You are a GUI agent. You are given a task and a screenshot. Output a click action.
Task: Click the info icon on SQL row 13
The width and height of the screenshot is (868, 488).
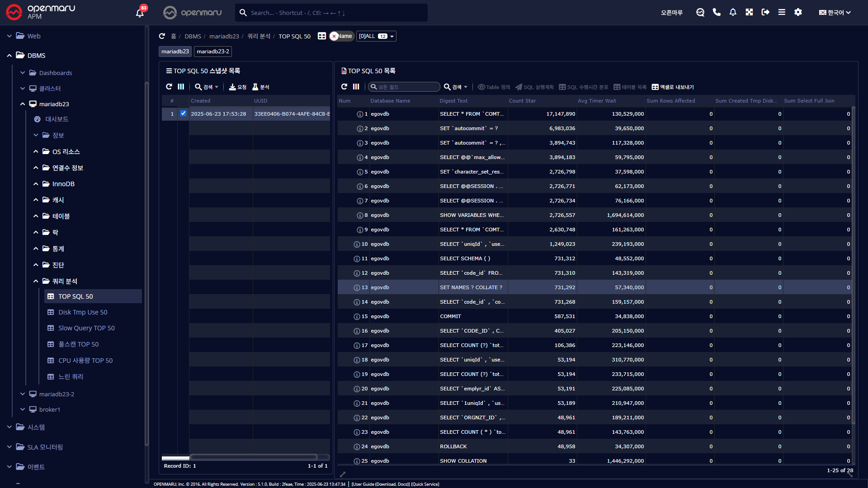[x=357, y=287]
